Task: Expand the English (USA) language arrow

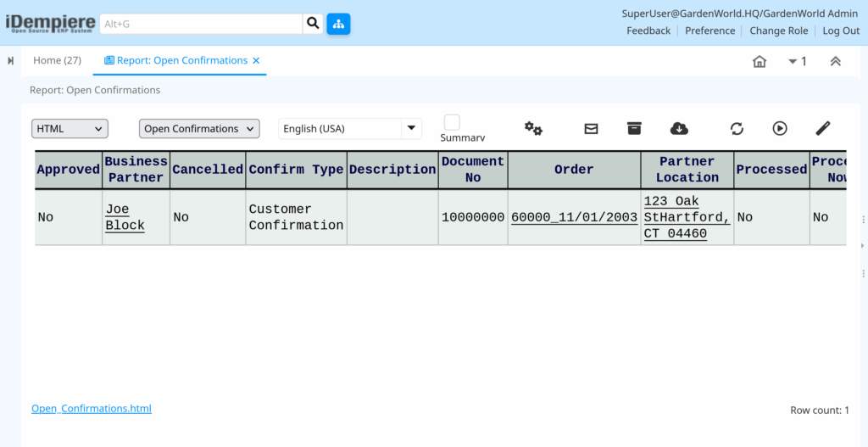Action: tap(411, 129)
